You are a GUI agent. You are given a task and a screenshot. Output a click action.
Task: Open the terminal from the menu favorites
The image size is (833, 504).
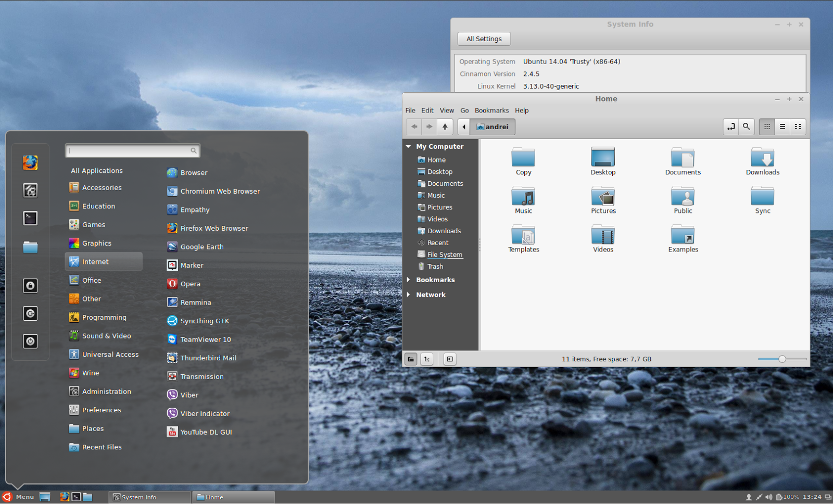click(x=30, y=218)
